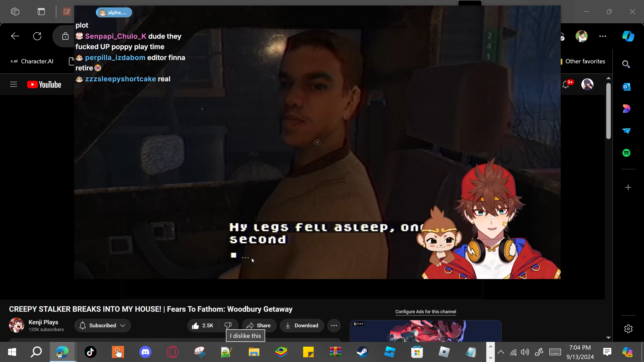The height and width of the screenshot is (362, 644).
Task: Open the recommended video thumbnail
Action: click(426, 331)
